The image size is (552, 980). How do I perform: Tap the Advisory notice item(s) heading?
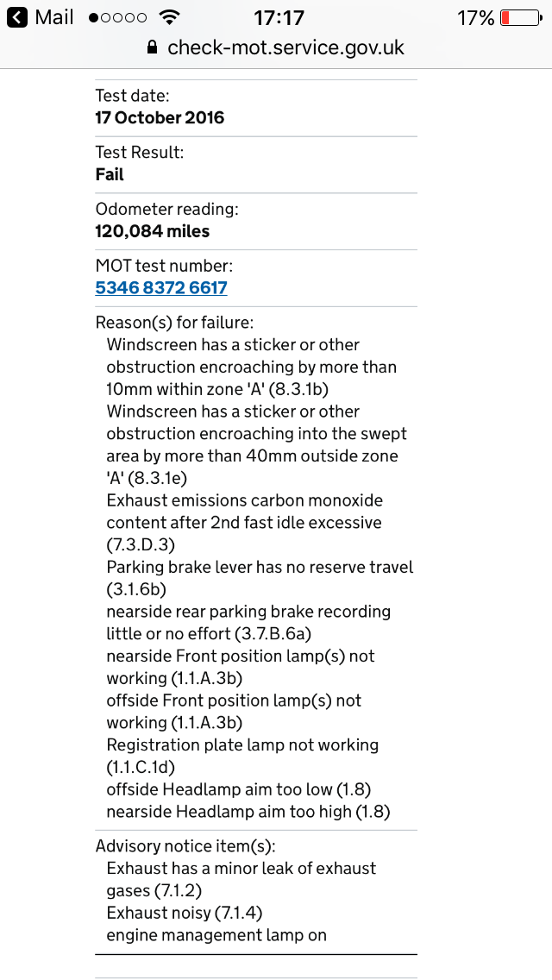coord(185,846)
